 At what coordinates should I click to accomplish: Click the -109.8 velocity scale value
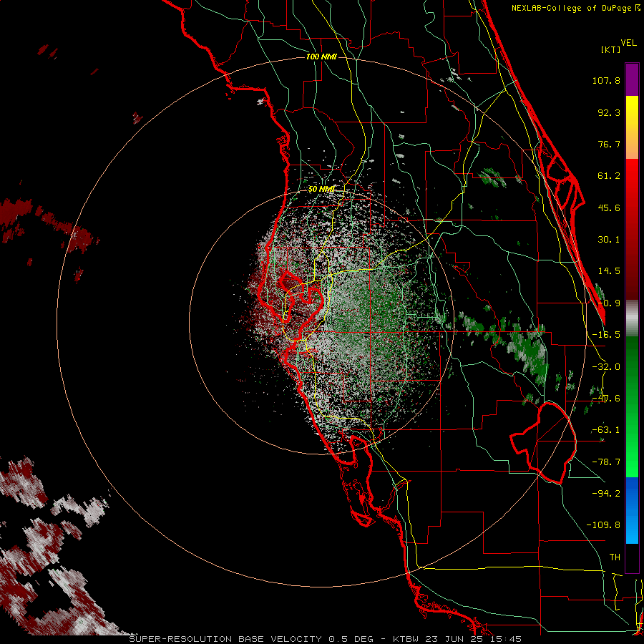[604, 525]
